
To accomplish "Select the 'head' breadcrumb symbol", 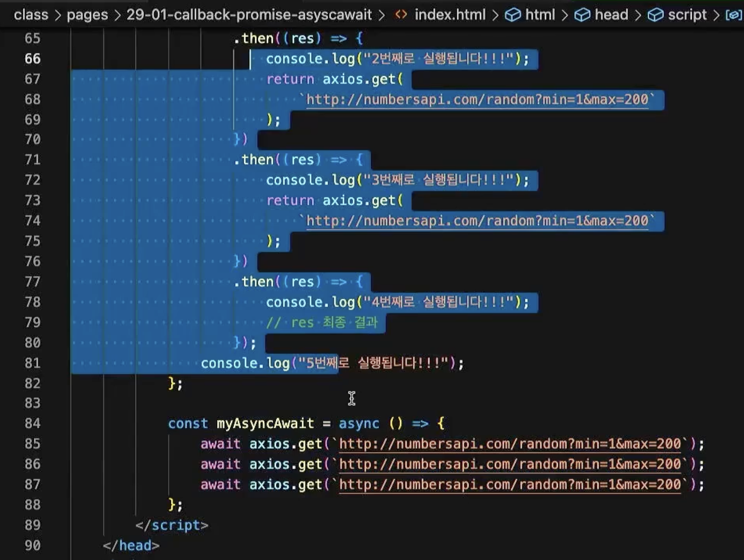I will [x=611, y=15].
